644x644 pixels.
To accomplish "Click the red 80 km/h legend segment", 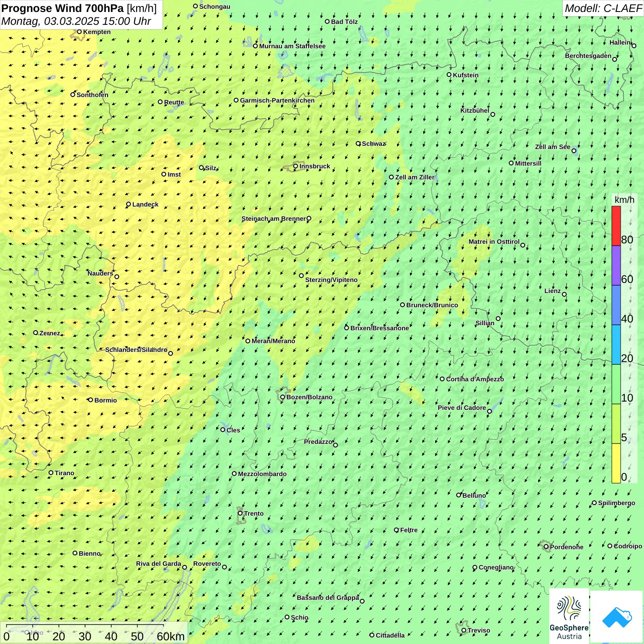I will 616,226.
